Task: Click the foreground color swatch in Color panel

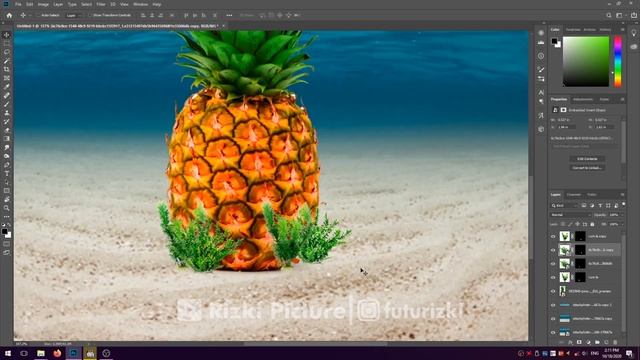Action: coord(554,41)
